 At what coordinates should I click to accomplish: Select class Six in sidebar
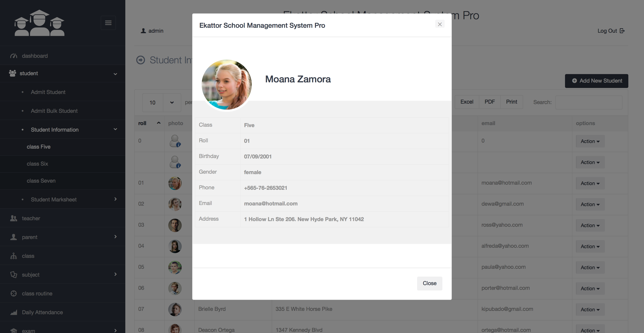(x=37, y=164)
